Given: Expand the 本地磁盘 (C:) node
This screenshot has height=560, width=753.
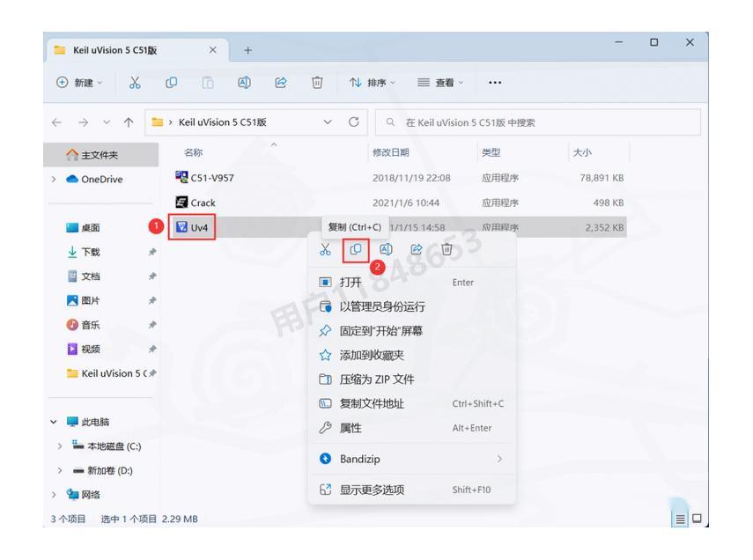Looking at the screenshot, I should coord(60,446).
